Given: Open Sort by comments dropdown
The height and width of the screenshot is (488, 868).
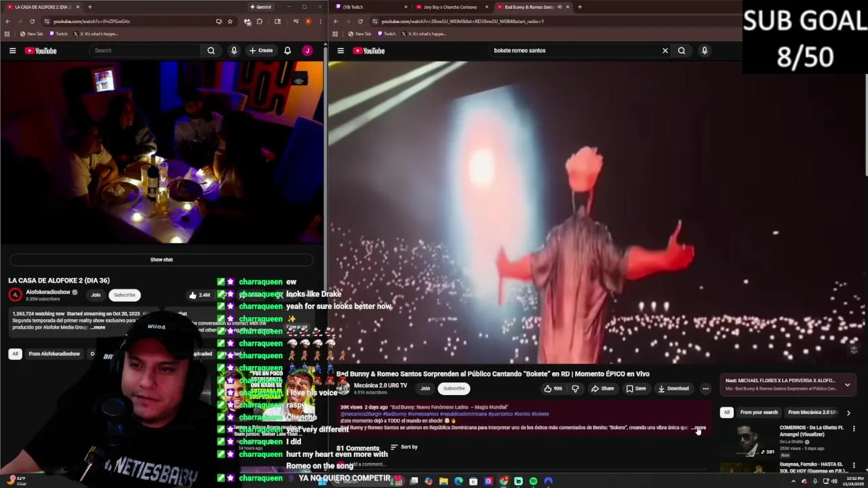Looking at the screenshot, I should 404,447.
